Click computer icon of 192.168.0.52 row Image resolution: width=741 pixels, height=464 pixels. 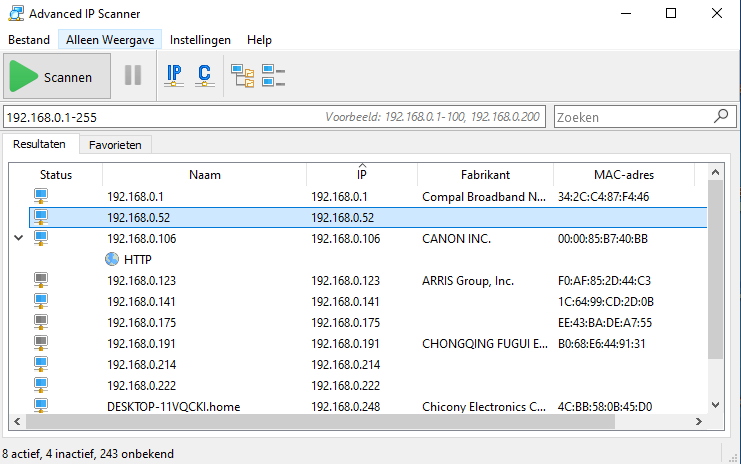(x=41, y=217)
